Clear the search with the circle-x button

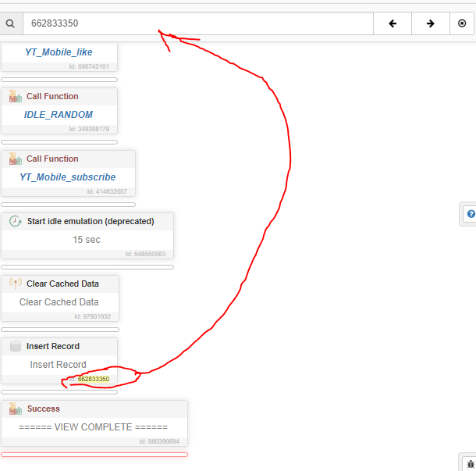462,23
